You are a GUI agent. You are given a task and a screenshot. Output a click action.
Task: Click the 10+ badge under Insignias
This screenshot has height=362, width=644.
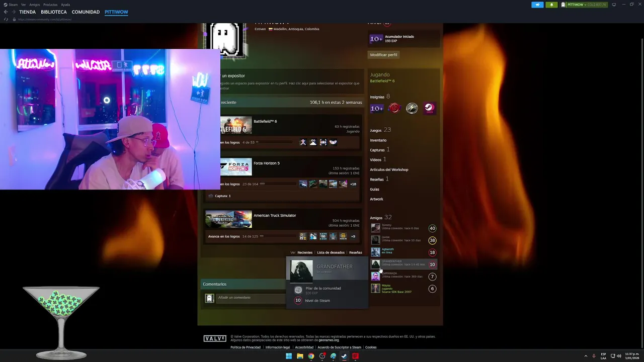coord(376,108)
